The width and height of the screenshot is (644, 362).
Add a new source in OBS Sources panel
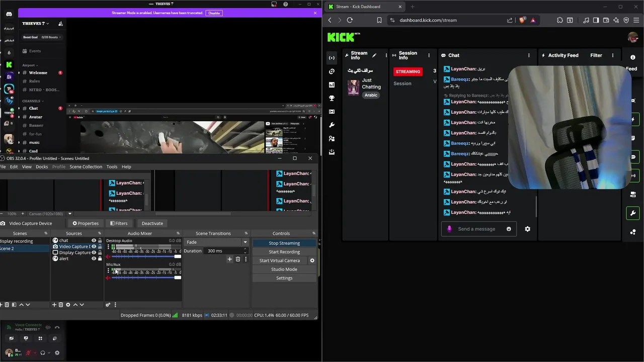[x=54, y=305]
